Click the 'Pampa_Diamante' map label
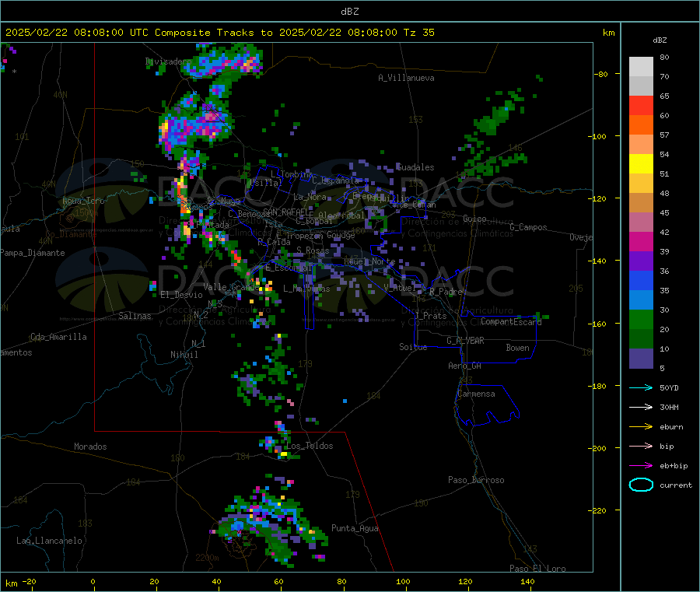Image resolution: width=700 pixels, height=592 pixels. 32,253
